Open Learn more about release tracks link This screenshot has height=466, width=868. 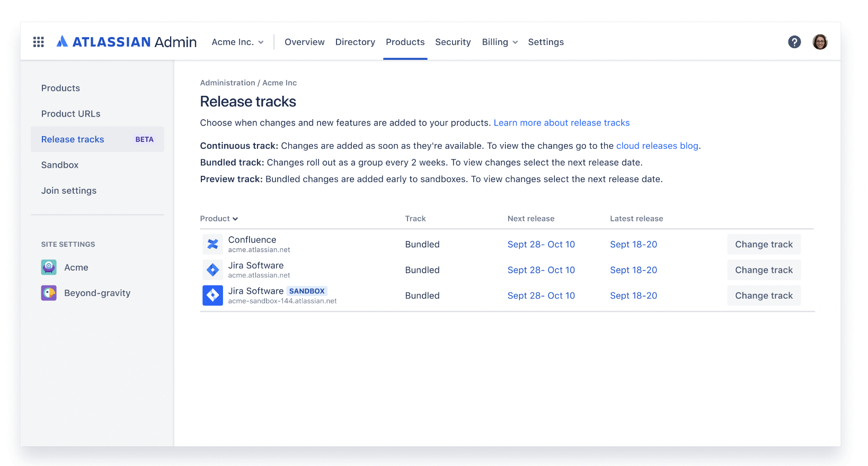pyautogui.click(x=562, y=123)
